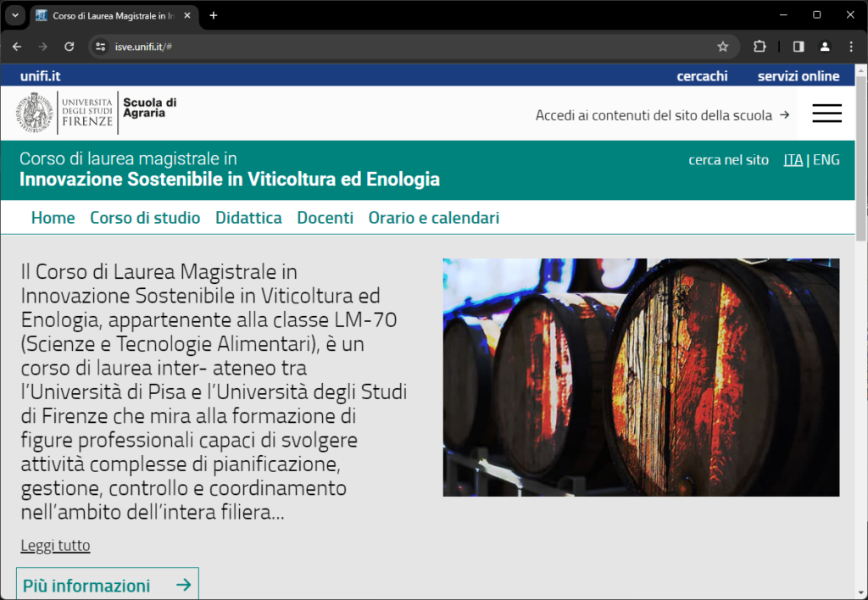Click the page vertical scrollbar thumb
The width and height of the screenshot is (868, 600).
point(861,158)
